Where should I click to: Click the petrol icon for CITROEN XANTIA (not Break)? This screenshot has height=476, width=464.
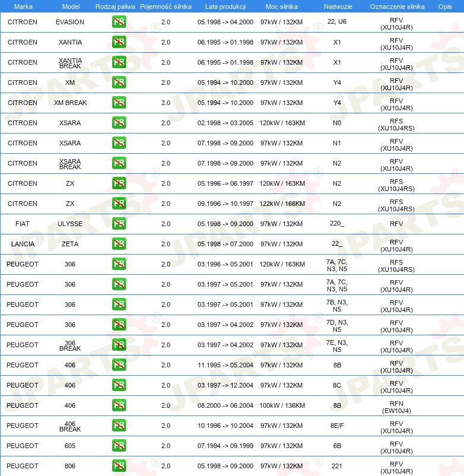tap(119, 42)
